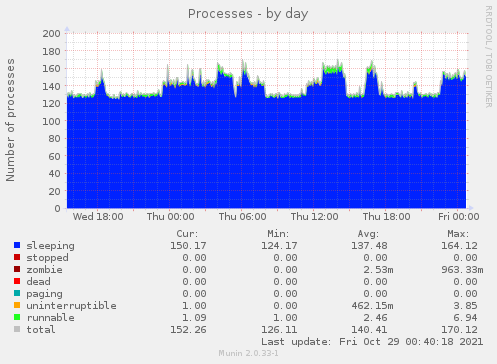
Task: Click the 'Number of processes' axis title
Action: (11, 120)
